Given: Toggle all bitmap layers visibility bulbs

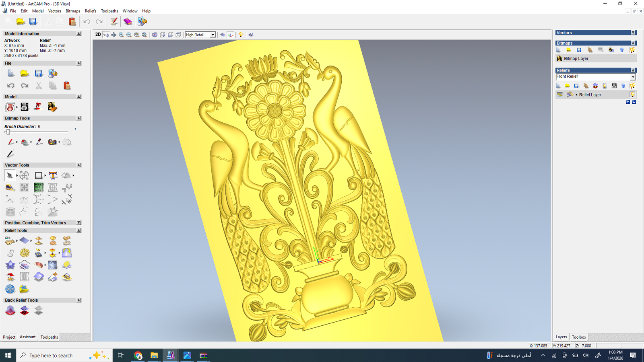Looking at the screenshot, I should pyautogui.click(x=632, y=50).
